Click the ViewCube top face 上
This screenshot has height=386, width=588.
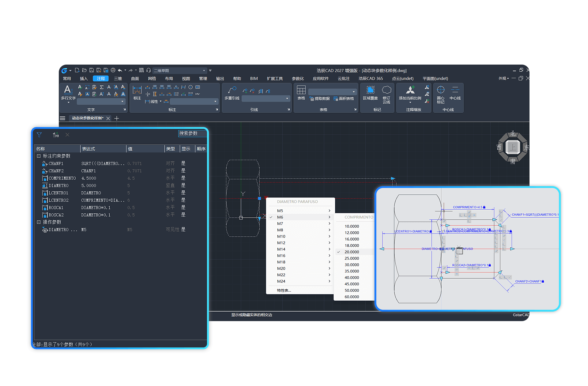pyautogui.click(x=513, y=147)
